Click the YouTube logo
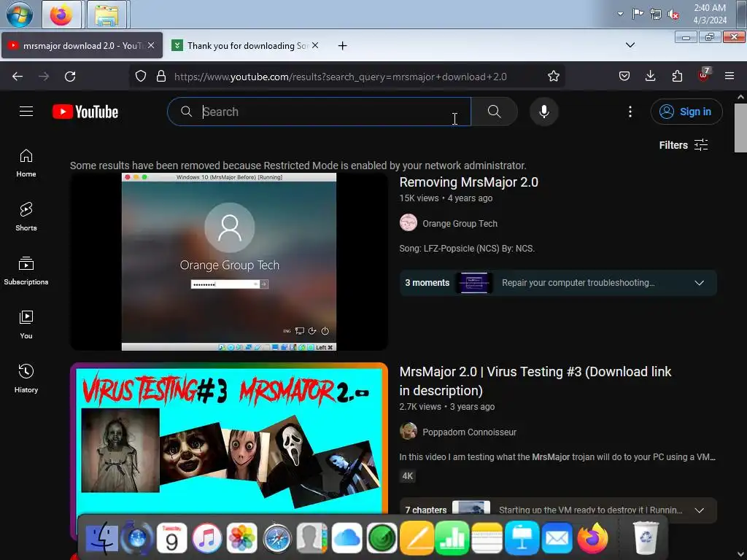747x560 pixels. (x=85, y=112)
